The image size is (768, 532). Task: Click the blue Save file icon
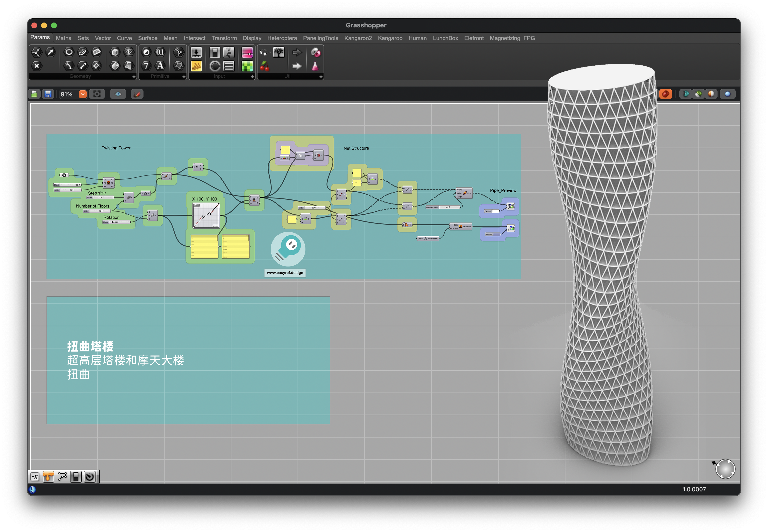[48, 94]
